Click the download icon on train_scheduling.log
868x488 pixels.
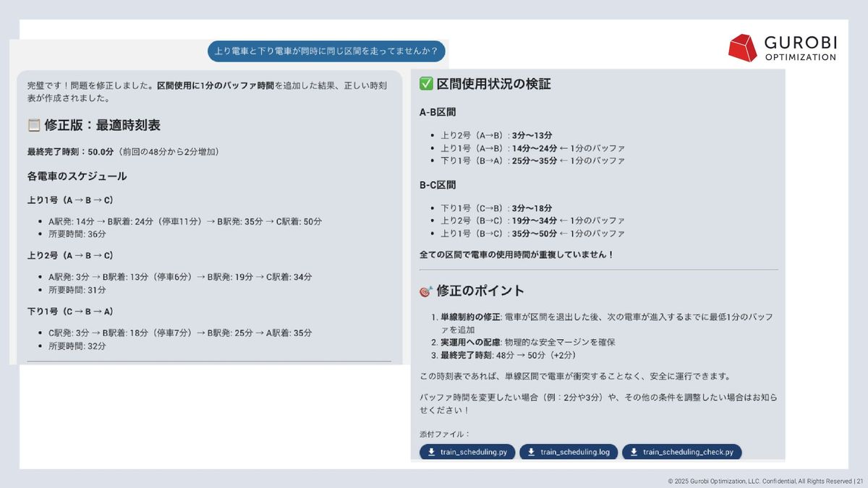tap(531, 453)
